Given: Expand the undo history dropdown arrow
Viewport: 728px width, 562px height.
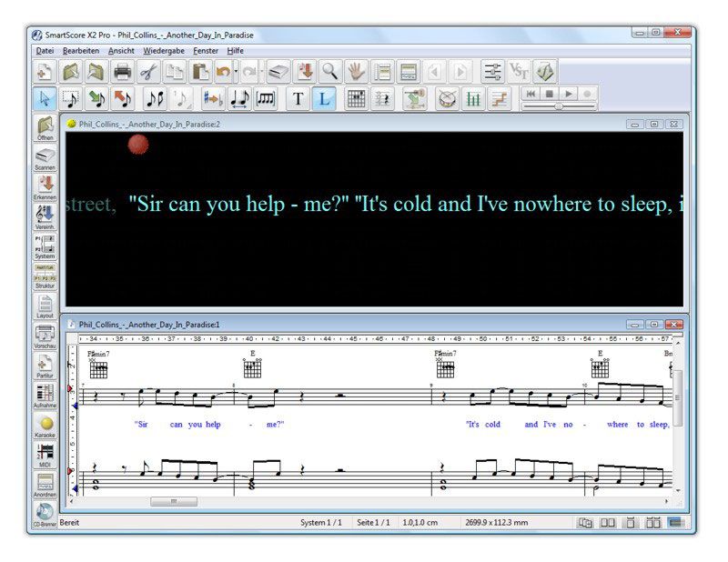Looking at the screenshot, I should (x=237, y=72).
